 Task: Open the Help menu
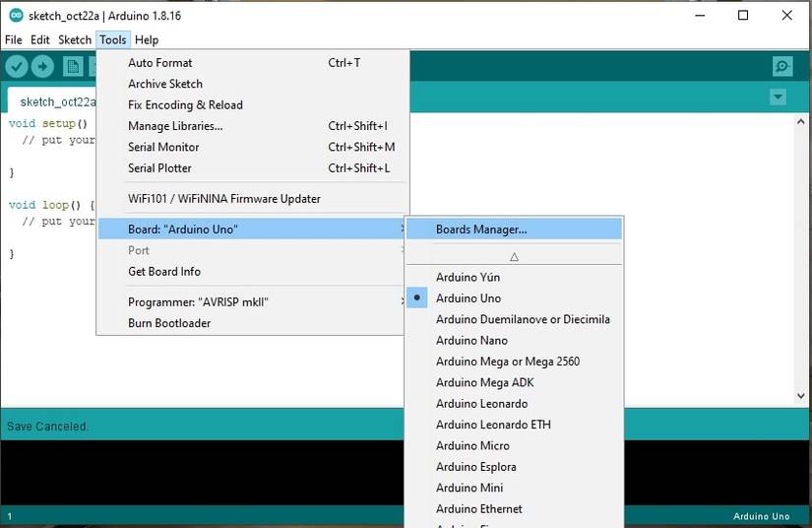147,40
